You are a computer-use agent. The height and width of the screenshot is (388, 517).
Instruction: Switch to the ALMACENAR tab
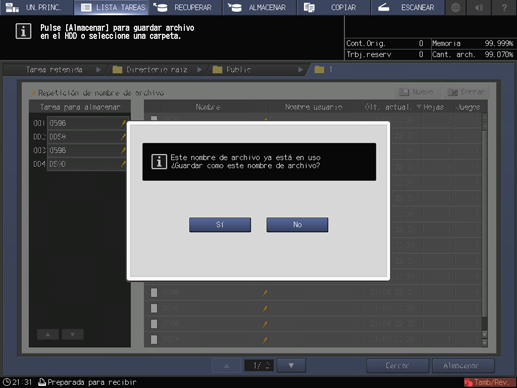[x=260, y=7]
